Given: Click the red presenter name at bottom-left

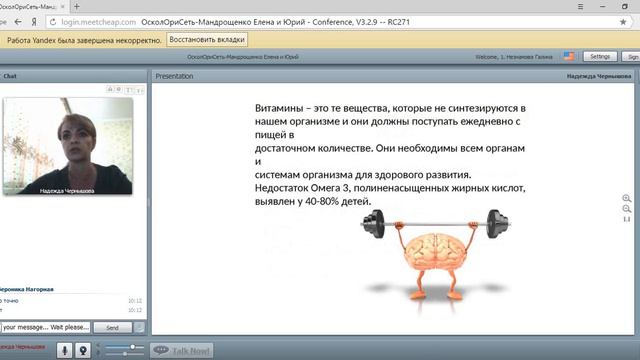Looking at the screenshot, I should [x=22, y=347].
